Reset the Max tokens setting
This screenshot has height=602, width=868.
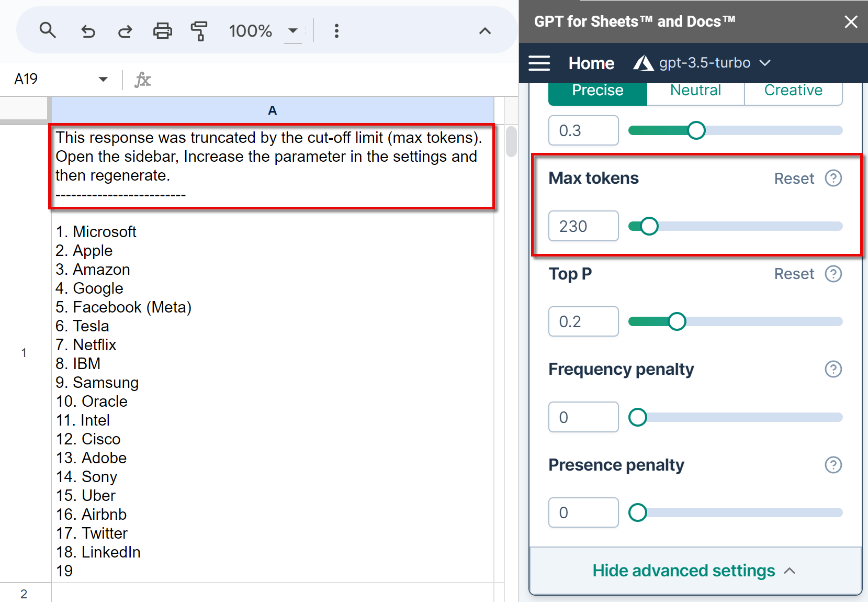coord(794,179)
